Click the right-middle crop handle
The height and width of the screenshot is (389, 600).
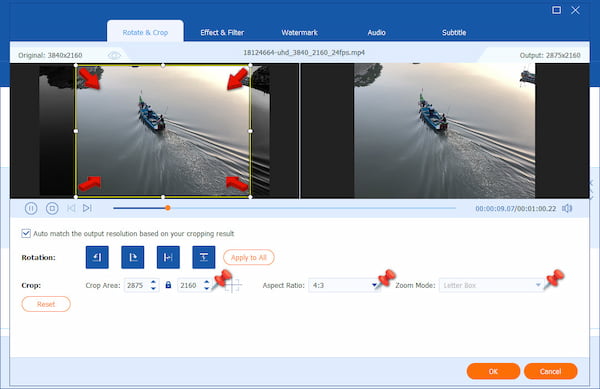click(x=250, y=131)
